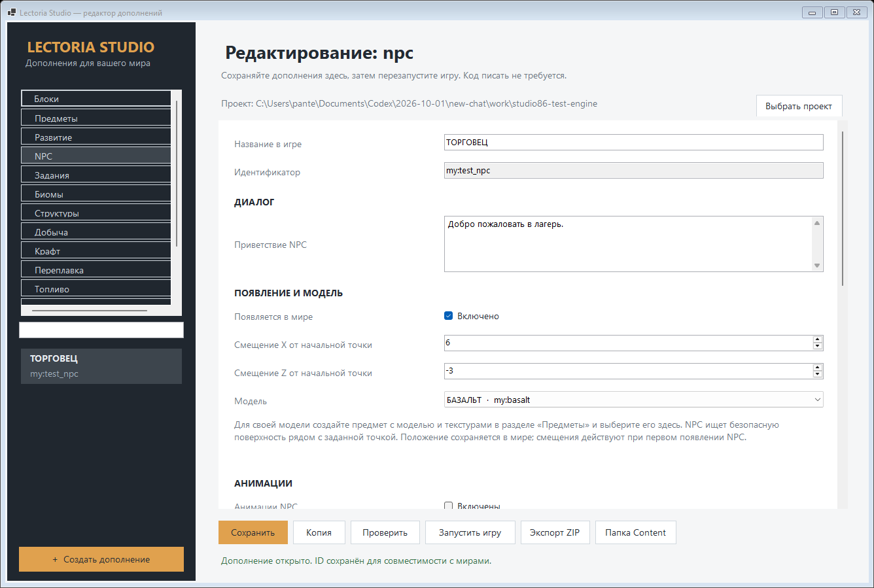Click the Создать дополнение button

(x=101, y=559)
